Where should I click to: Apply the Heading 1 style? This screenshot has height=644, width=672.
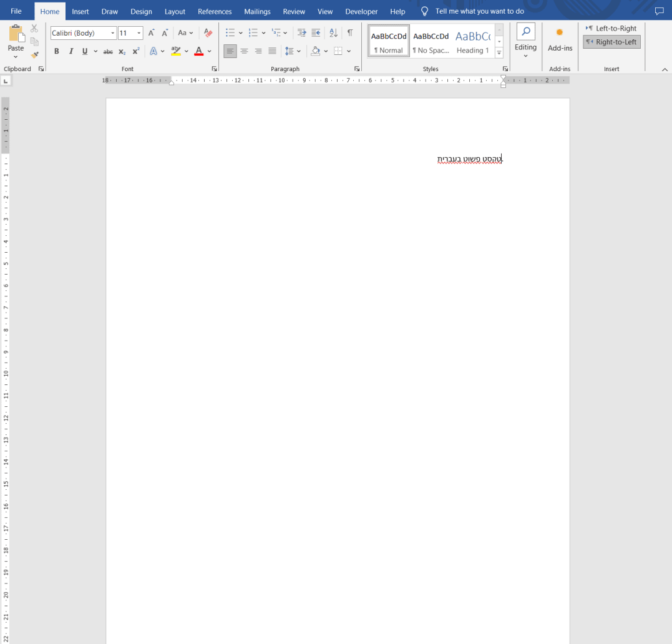(x=473, y=42)
